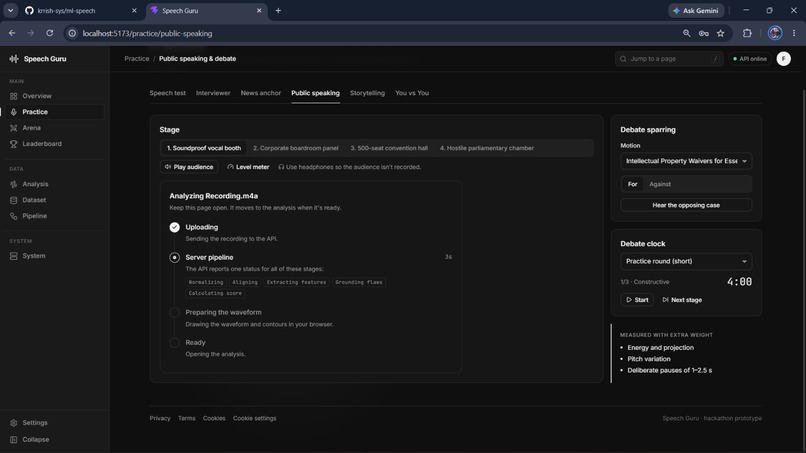
Task: Select the Storytelling tab
Action: click(367, 93)
